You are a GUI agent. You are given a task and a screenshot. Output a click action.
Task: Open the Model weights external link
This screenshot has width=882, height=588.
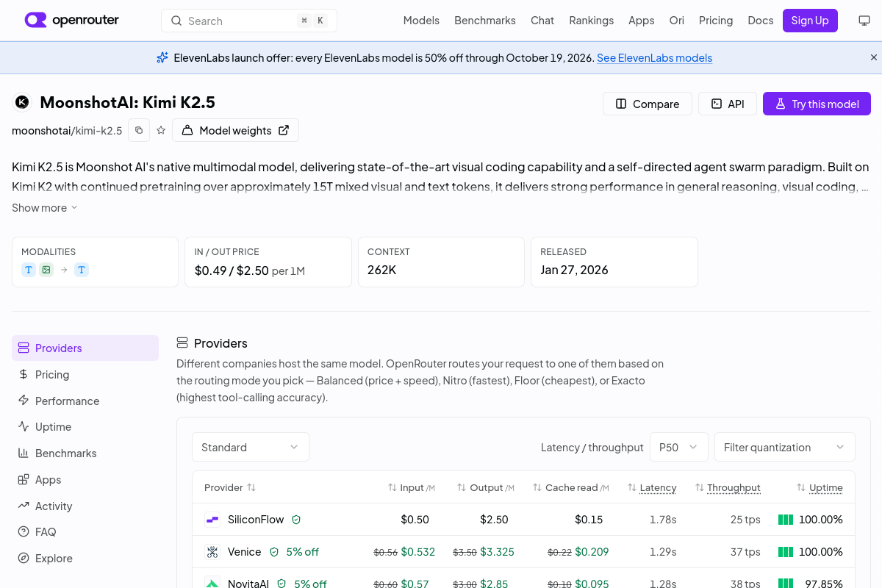point(235,130)
